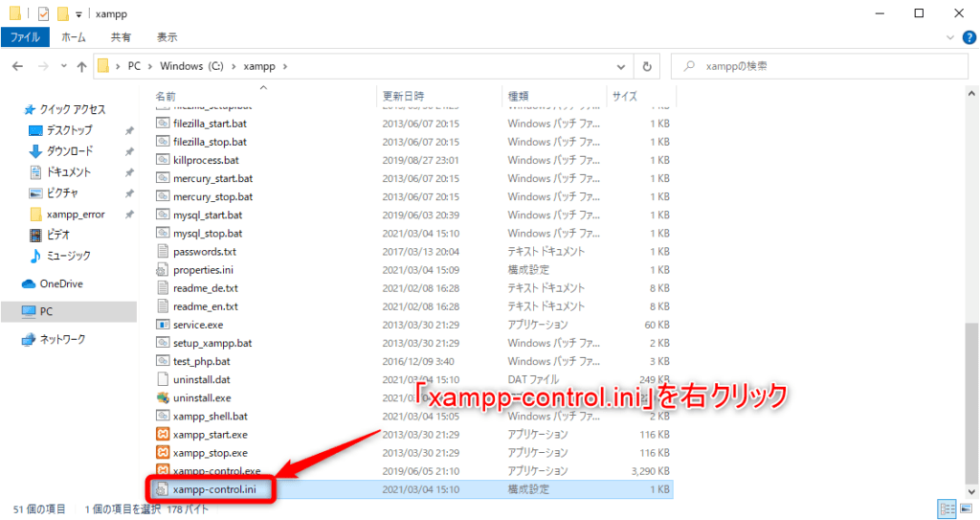The width and height of the screenshot is (980, 520).
Task: Select the killprocess.bat file icon
Action: tap(163, 160)
